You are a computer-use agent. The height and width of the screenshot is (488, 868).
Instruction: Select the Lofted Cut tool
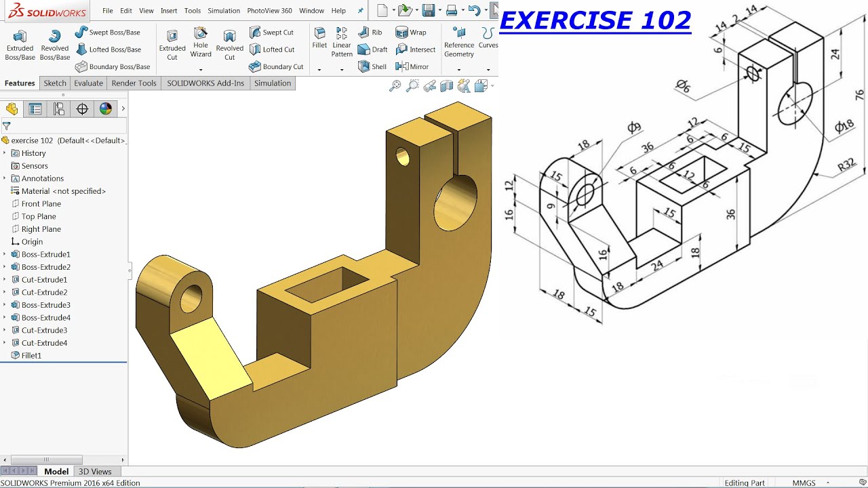click(x=271, y=49)
